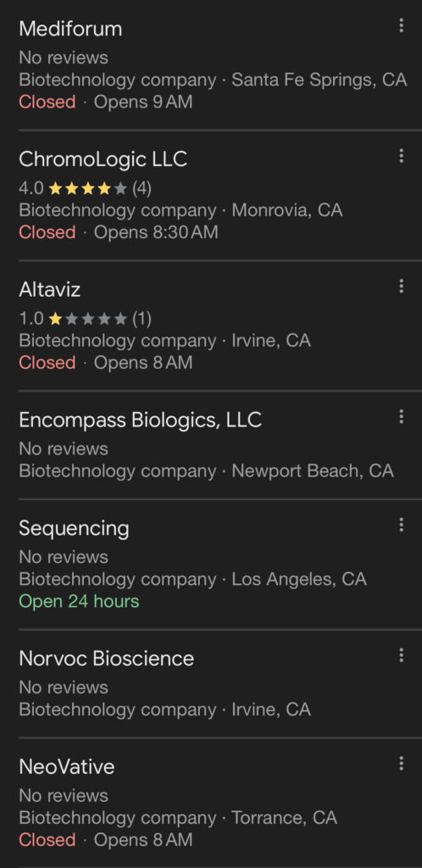The width and height of the screenshot is (422, 868).
Task: Tap the Sequencing company name
Action: click(74, 529)
